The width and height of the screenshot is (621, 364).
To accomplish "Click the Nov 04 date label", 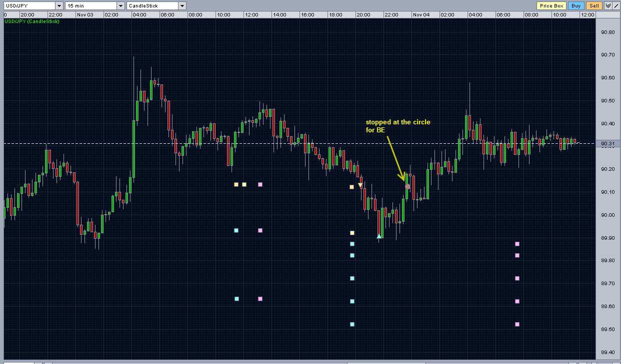I will point(421,15).
